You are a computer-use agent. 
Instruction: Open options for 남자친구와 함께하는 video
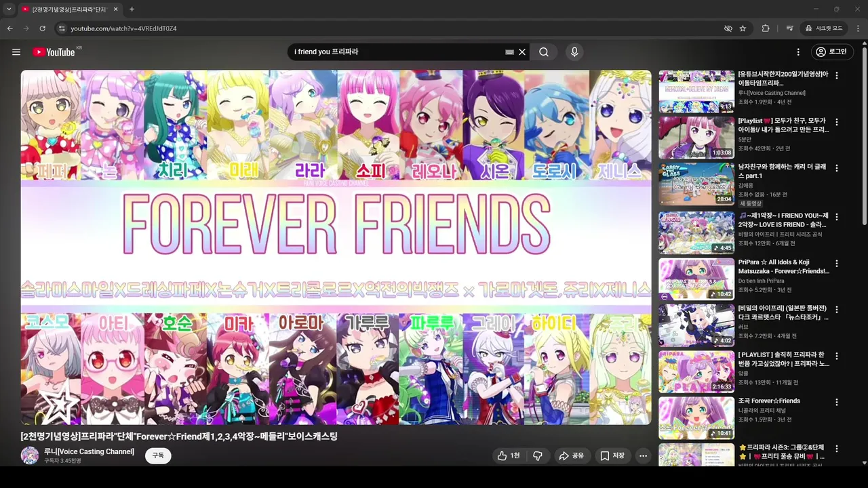pos(837,168)
